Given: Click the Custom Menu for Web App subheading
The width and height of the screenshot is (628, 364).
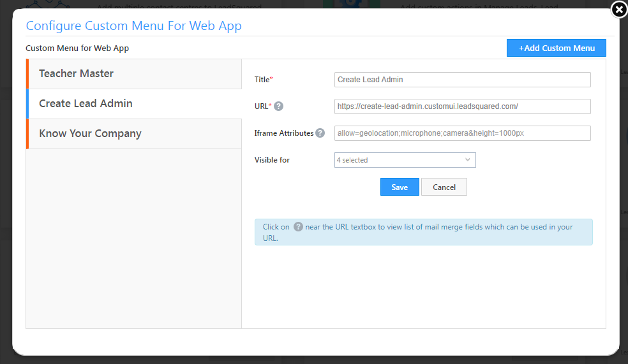Looking at the screenshot, I should (77, 48).
